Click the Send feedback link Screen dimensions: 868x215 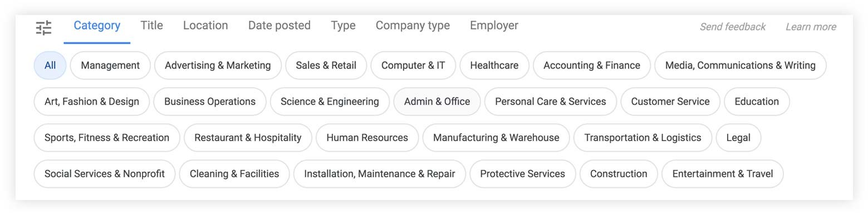732,27
